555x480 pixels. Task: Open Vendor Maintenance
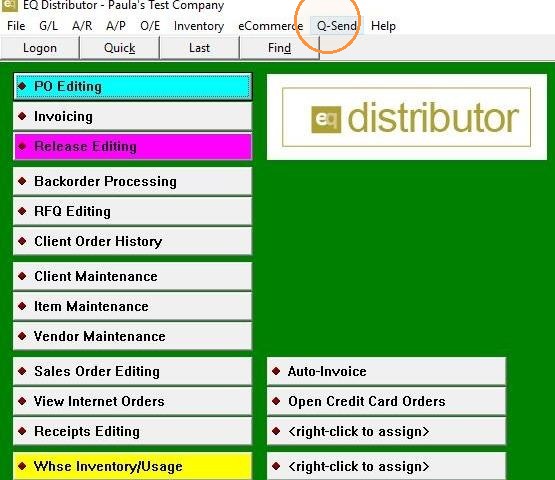coord(133,336)
